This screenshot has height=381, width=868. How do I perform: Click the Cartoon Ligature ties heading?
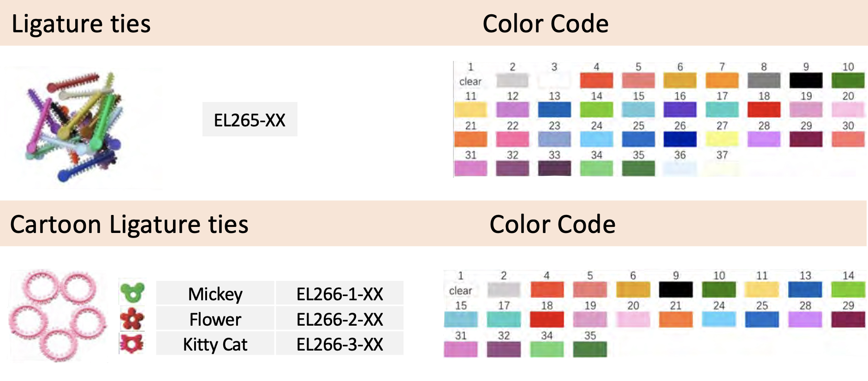129,225
